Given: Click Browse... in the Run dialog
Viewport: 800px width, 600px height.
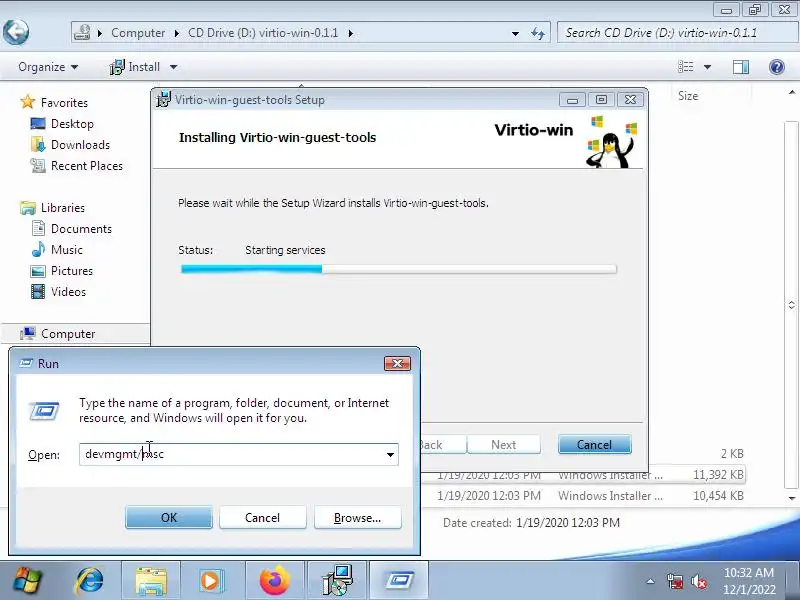Looking at the screenshot, I should tap(358, 517).
